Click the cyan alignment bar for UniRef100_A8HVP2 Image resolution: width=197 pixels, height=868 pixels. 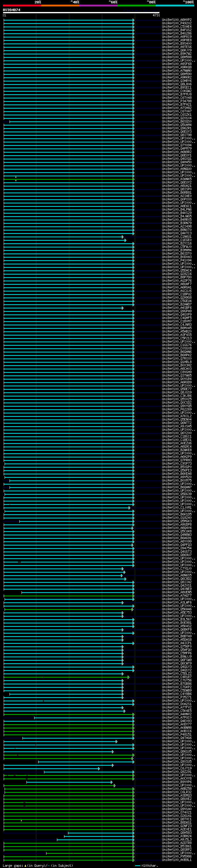(x=69, y=20)
